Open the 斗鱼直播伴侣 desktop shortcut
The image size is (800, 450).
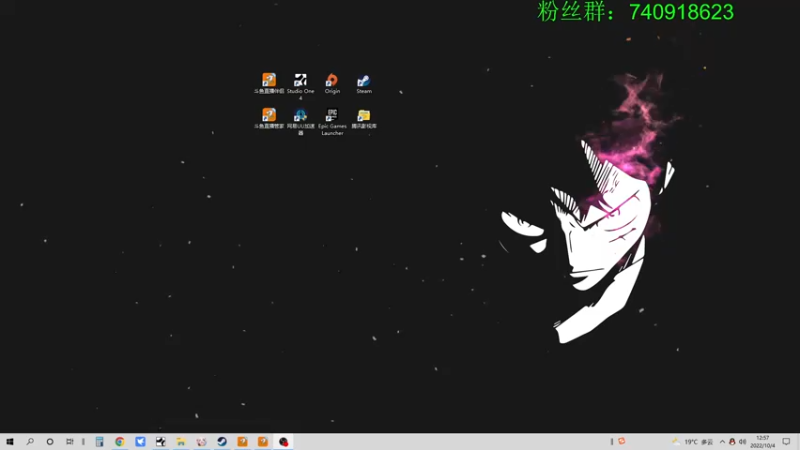(x=269, y=84)
